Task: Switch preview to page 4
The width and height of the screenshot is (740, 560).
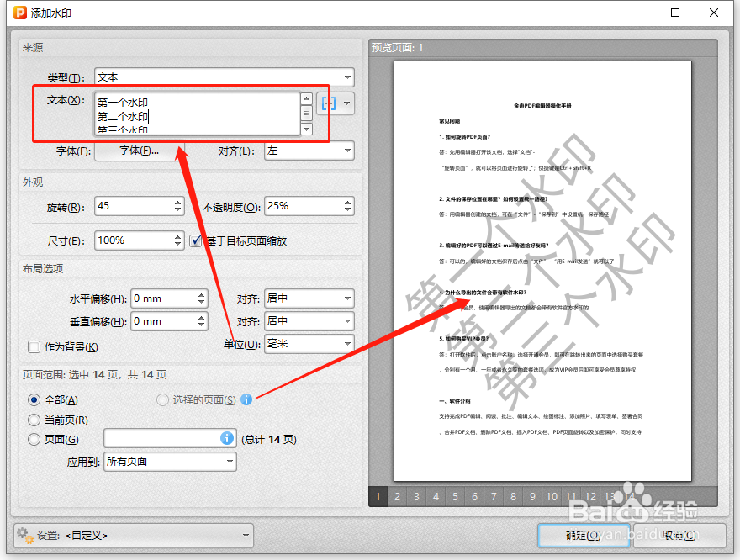Action: click(436, 496)
